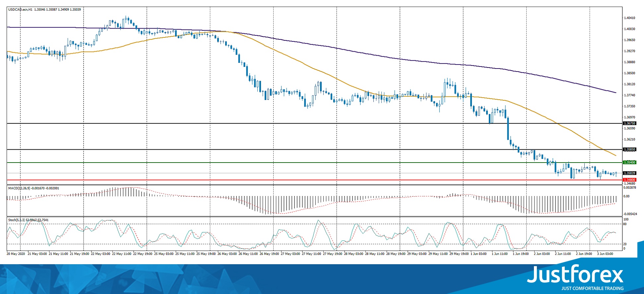Select the 1.39650 price scale value
This screenshot has height=294, width=644.
[x=629, y=40]
